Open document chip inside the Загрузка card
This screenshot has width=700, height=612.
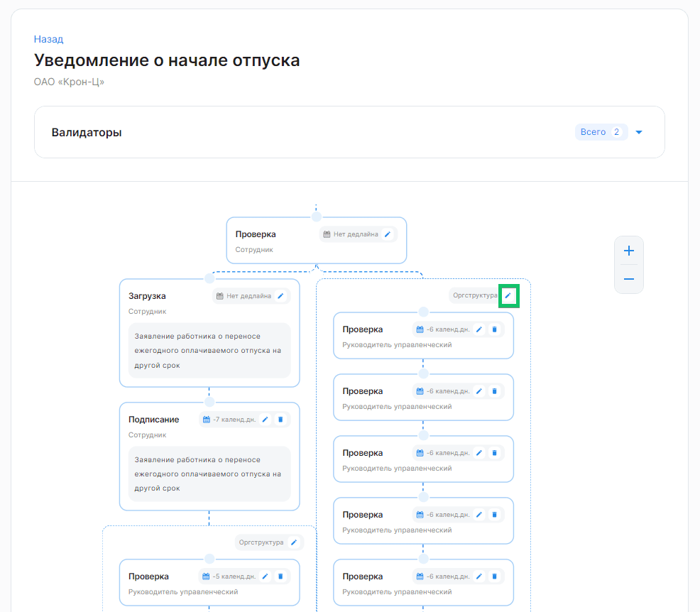[209, 351]
